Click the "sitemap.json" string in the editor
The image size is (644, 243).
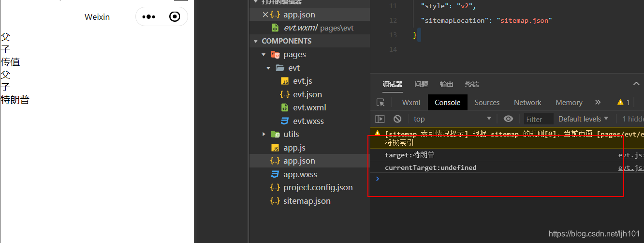(x=524, y=20)
